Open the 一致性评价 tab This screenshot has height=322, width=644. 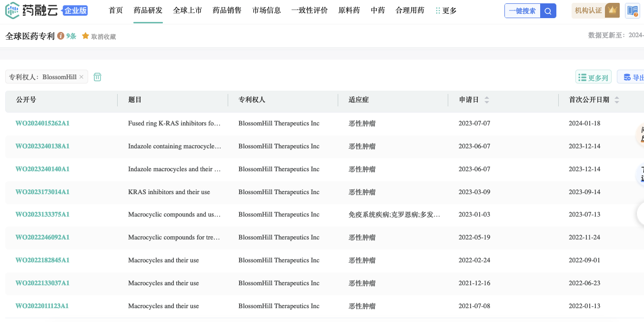click(x=310, y=10)
